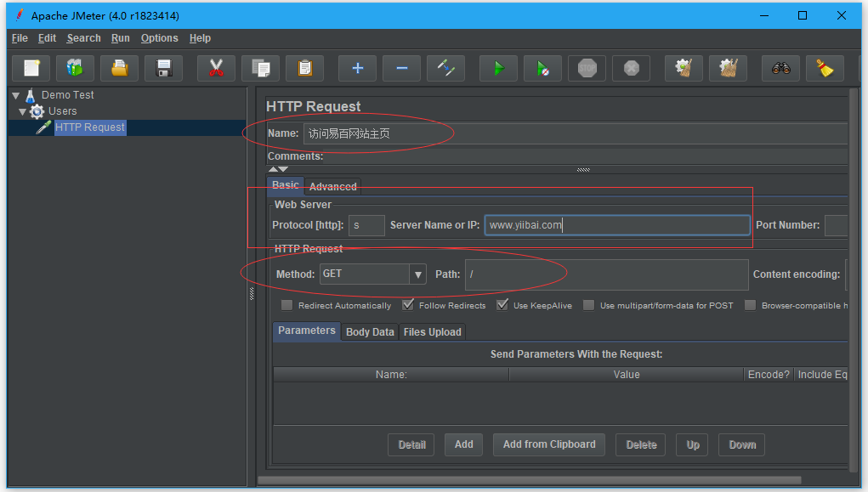Click the Add parameter button

point(463,444)
